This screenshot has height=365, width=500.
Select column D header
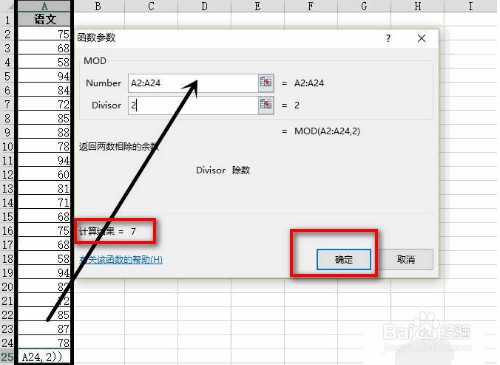204,6
